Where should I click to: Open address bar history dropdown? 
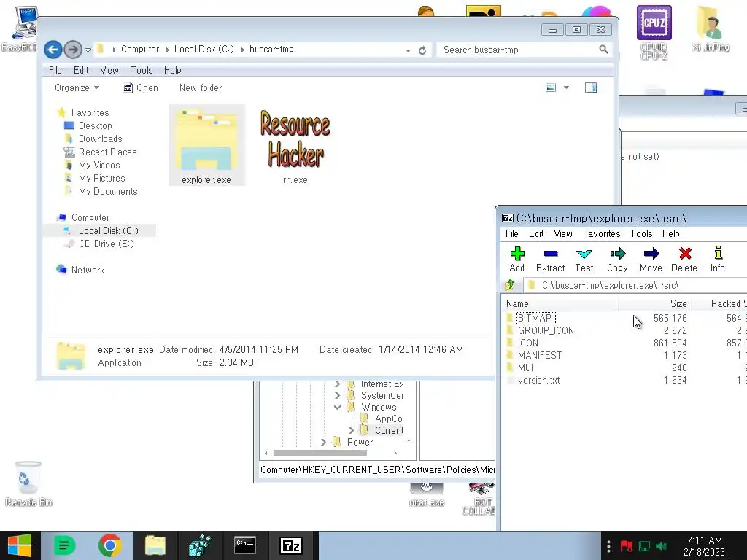coord(409,50)
